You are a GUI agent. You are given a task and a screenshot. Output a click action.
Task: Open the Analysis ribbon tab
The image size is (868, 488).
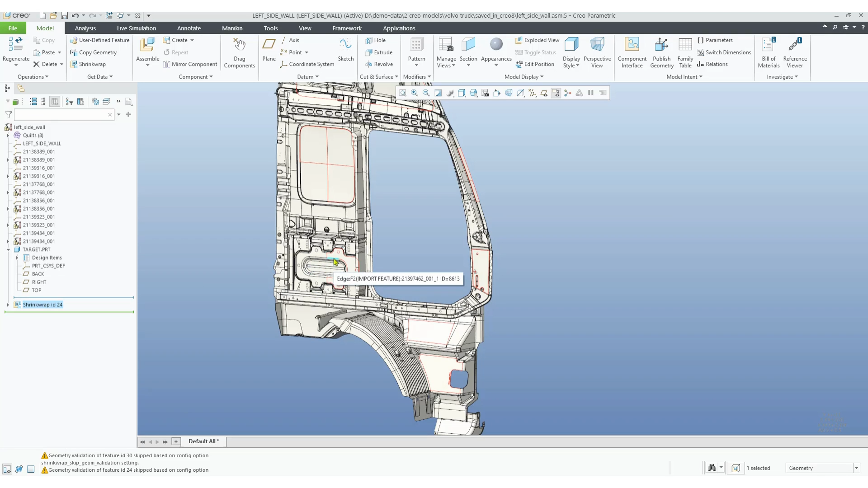(x=85, y=28)
